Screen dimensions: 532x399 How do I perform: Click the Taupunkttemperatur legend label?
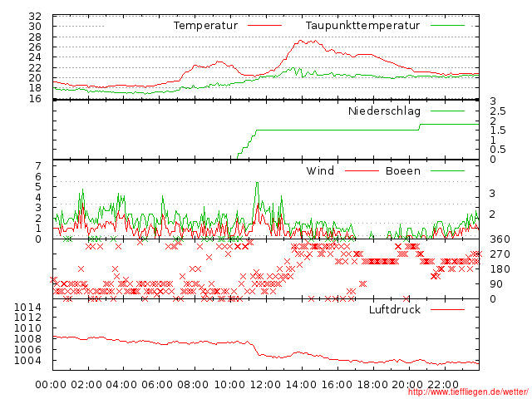point(362,26)
